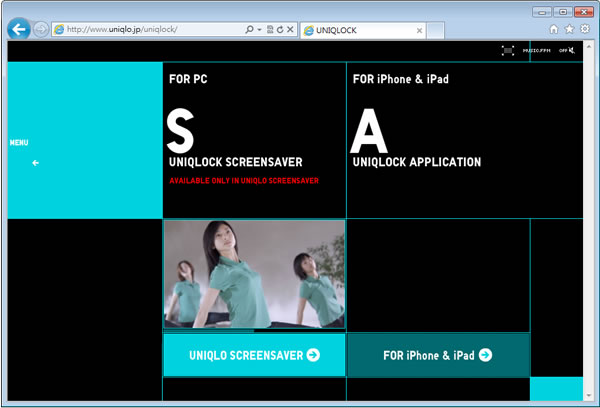Viewport: 600px width, 408px height.
Task: Click the big S screensaver letter
Action: click(x=180, y=131)
